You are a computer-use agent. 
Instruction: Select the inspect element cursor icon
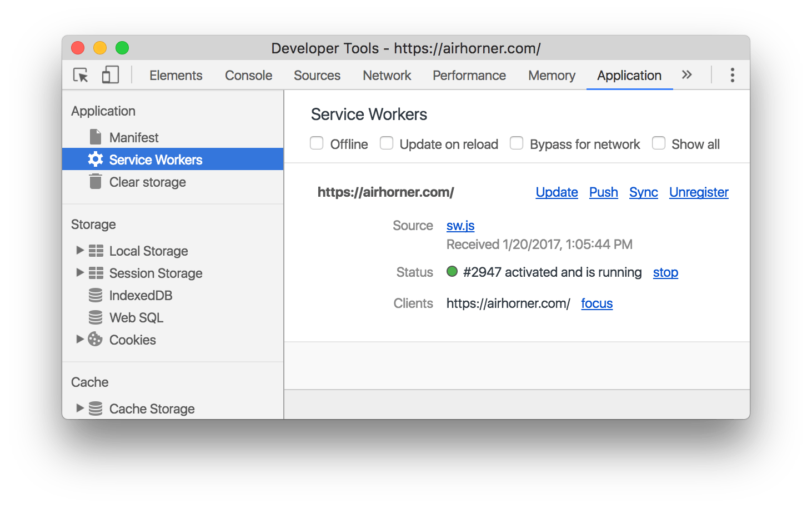point(80,74)
